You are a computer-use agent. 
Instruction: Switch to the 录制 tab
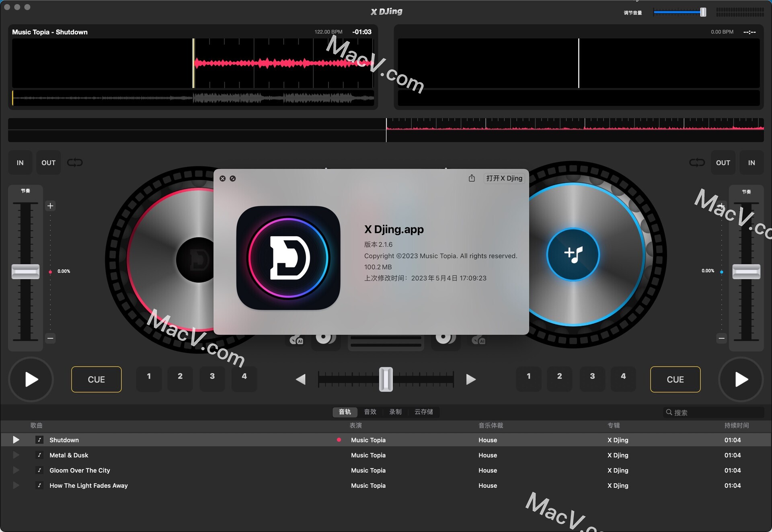click(396, 412)
